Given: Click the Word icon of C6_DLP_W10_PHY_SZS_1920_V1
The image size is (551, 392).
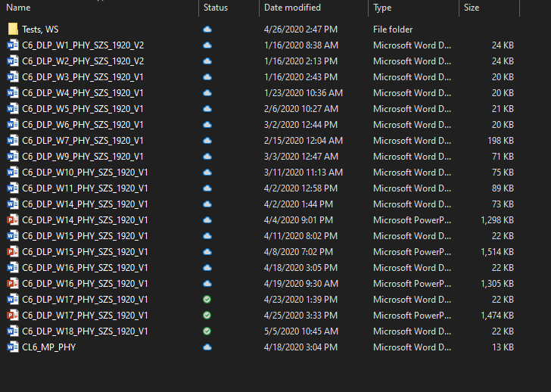Looking at the screenshot, I should point(13,172).
